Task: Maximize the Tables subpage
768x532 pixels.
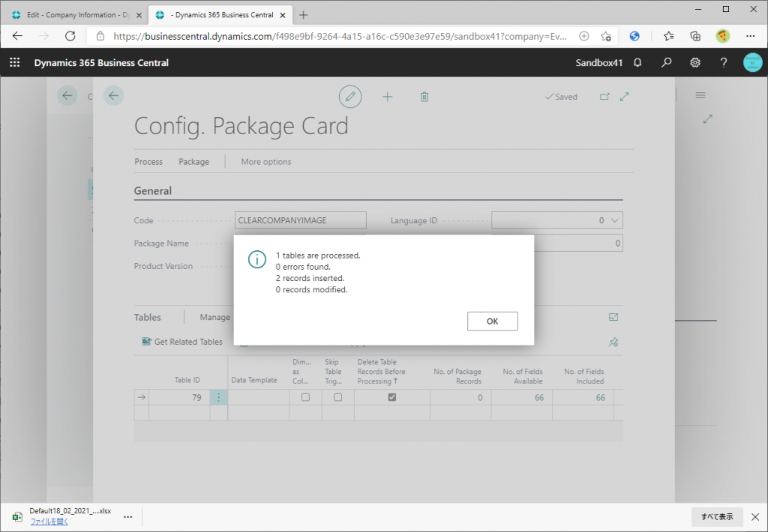Action: click(613, 317)
